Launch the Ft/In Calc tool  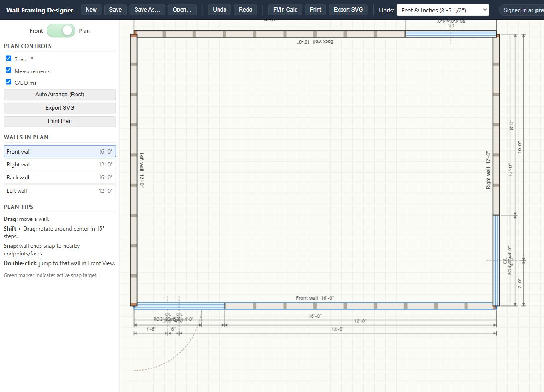pyautogui.click(x=285, y=10)
